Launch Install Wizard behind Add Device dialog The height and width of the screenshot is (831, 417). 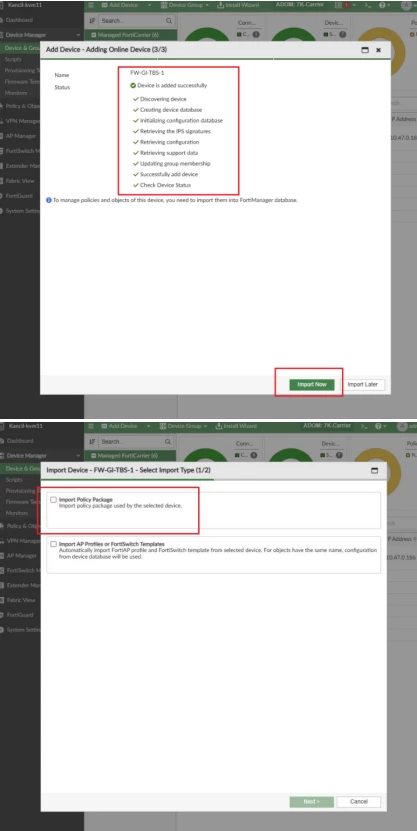(238, 5)
